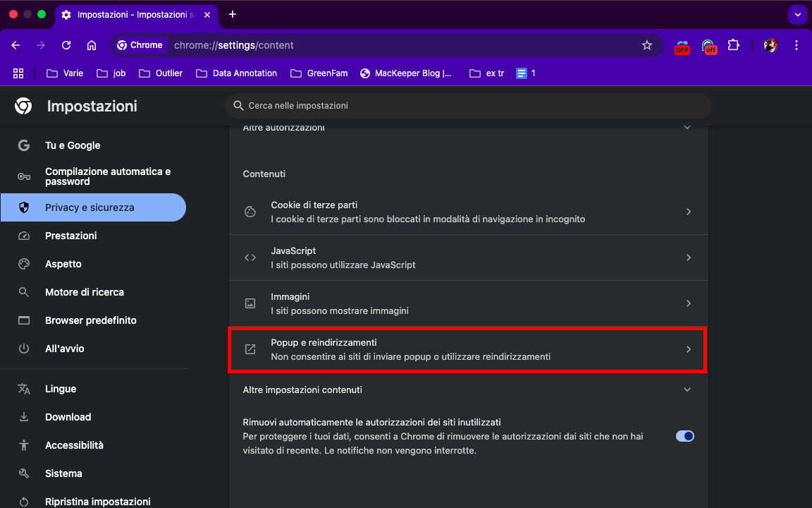Click the Privacy e sicurezza shield icon
The image size is (812, 508).
click(x=21, y=207)
